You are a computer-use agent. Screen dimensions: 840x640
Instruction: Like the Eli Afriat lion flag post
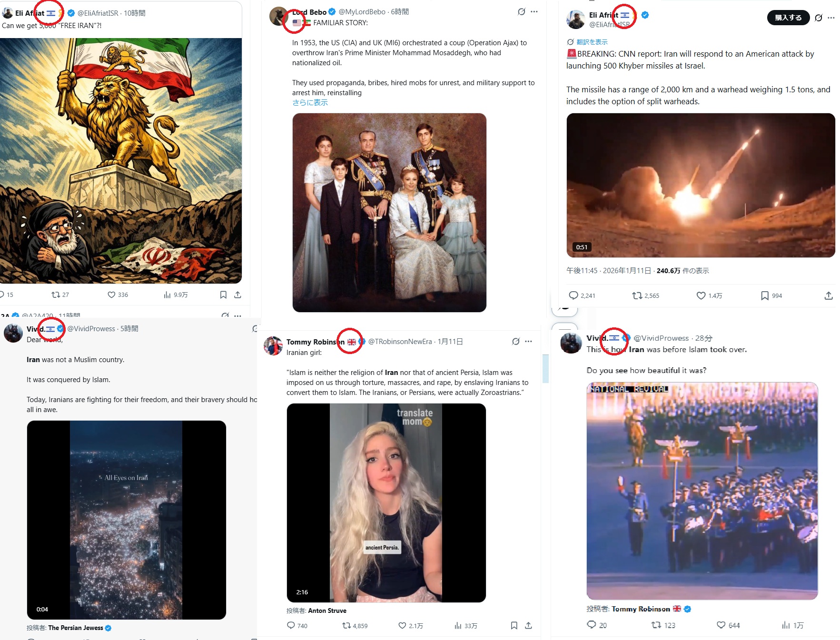111,295
